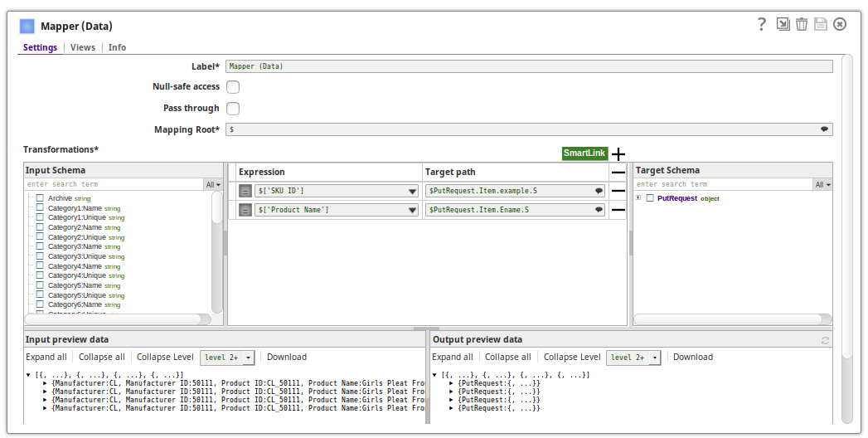Click the trash delete icon
868x438 pixels.
tap(802, 24)
